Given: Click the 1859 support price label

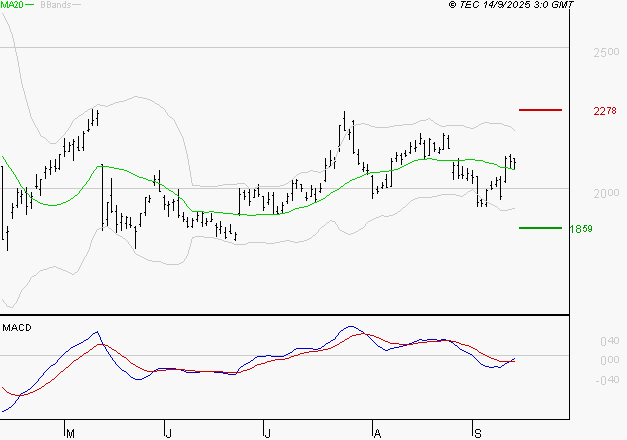Looking at the screenshot, I should (x=582, y=229).
